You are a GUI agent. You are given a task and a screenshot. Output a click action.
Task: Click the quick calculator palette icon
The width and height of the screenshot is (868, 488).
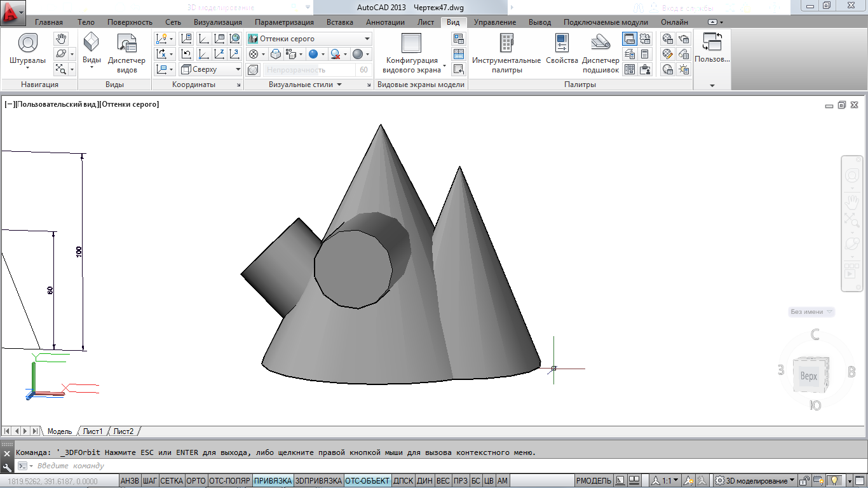645,54
